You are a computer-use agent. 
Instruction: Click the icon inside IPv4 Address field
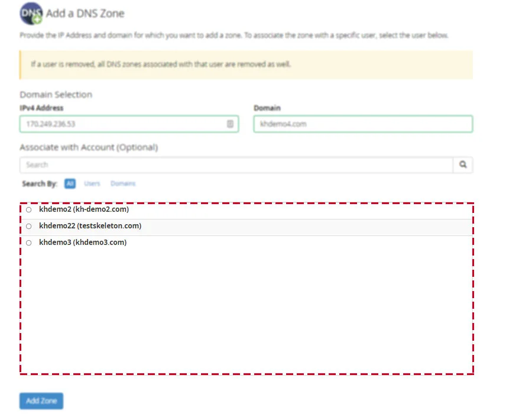[x=230, y=124]
